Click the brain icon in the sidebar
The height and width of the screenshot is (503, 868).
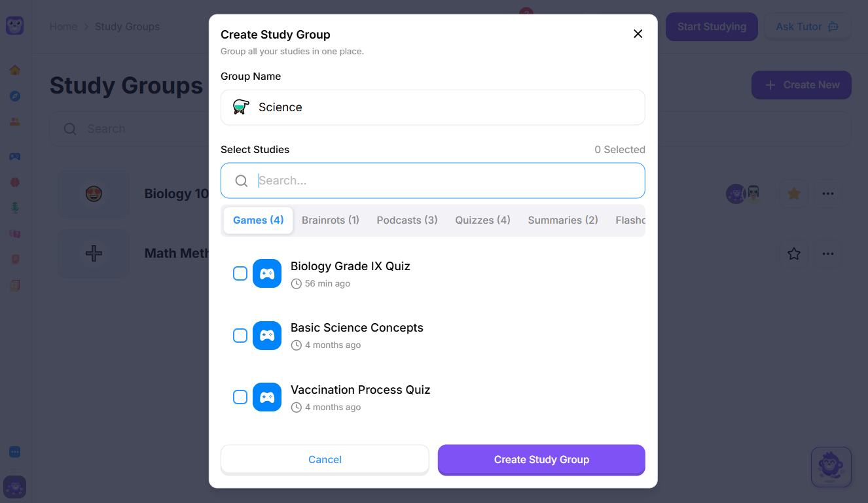14,182
